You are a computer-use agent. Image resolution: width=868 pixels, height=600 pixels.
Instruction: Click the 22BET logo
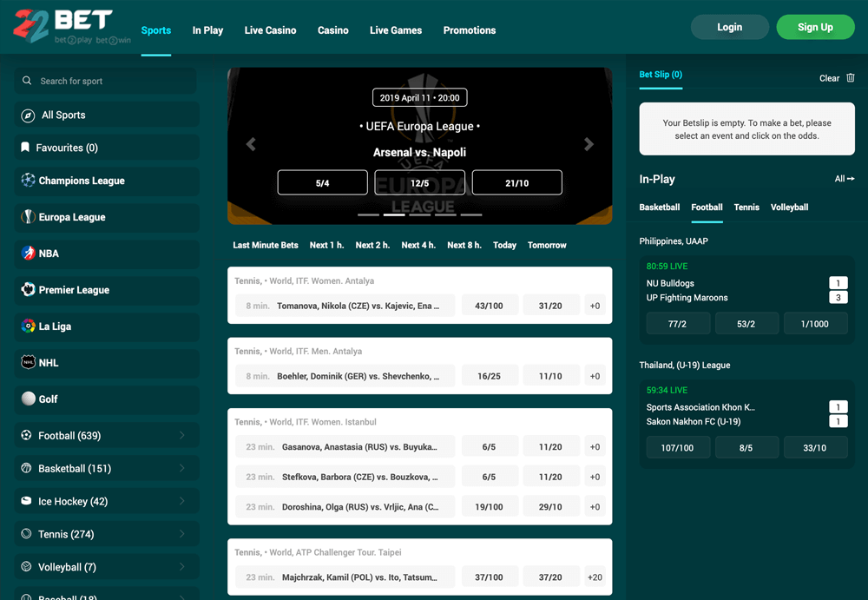pyautogui.click(x=72, y=26)
